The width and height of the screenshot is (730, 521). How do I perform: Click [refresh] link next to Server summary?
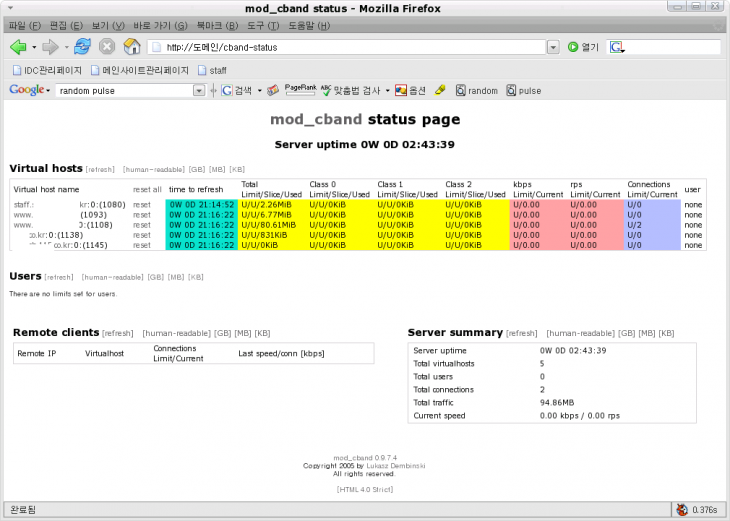tap(521, 333)
